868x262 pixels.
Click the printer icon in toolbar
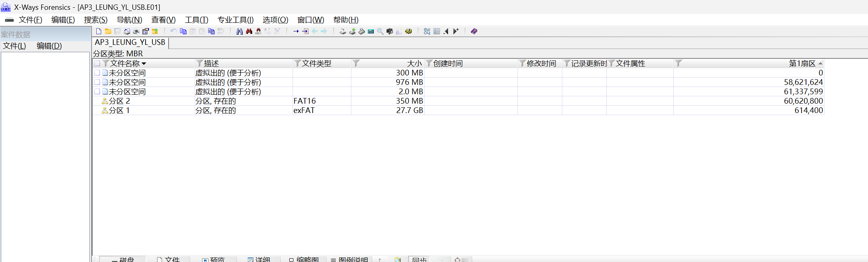coord(136,31)
